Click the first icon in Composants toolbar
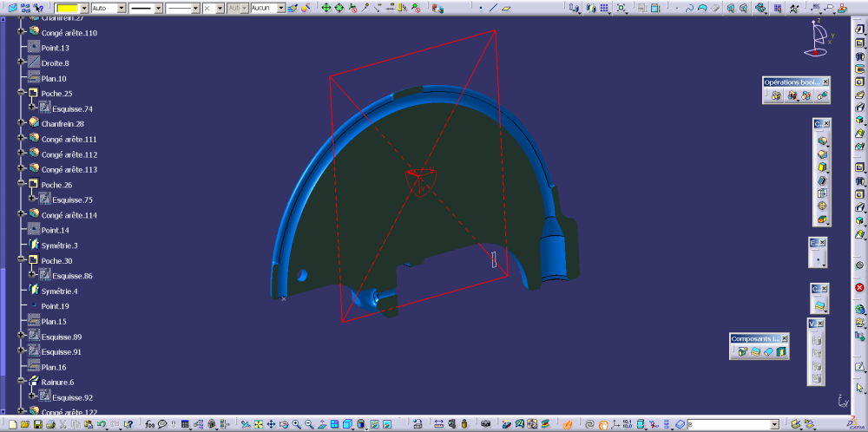 (742, 351)
